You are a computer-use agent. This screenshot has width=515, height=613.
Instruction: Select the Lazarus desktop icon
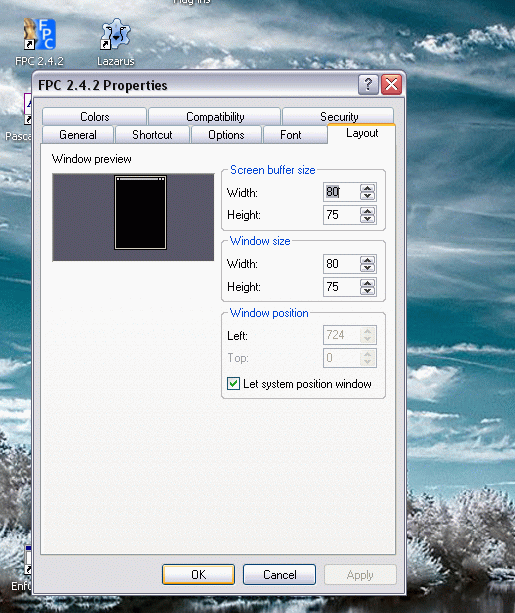pyautogui.click(x=115, y=42)
